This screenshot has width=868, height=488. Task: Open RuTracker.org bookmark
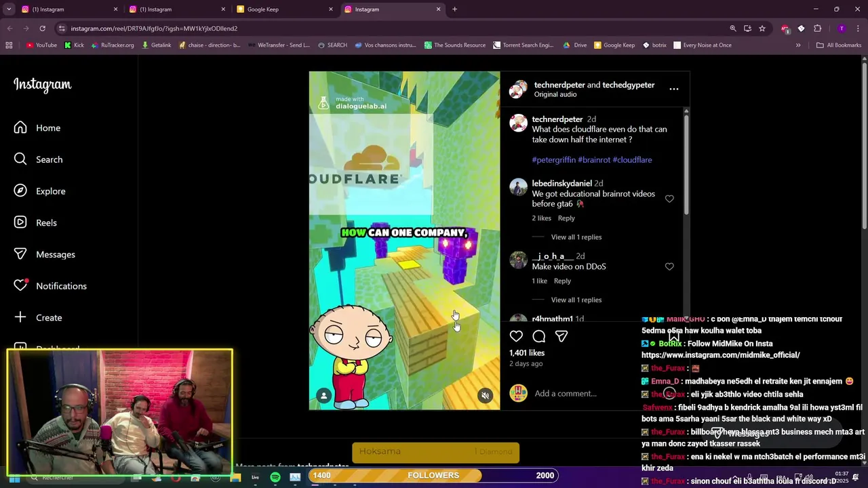coord(112,45)
